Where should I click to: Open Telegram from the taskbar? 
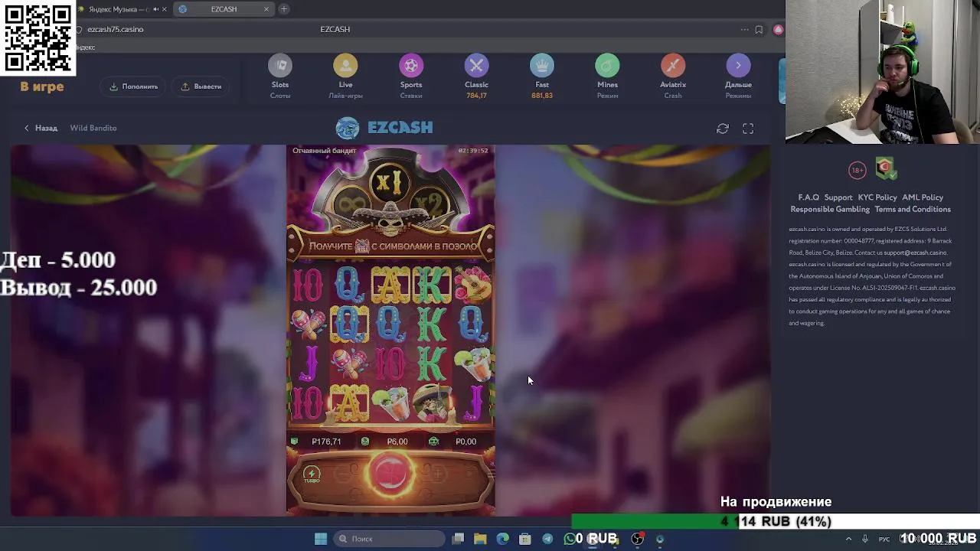coord(547,539)
